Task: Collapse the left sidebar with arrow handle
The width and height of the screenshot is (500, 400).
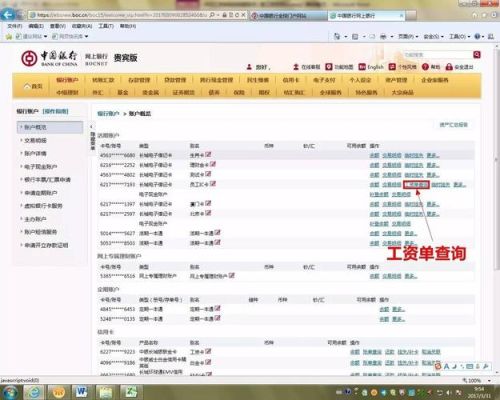Action: (x=91, y=127)
